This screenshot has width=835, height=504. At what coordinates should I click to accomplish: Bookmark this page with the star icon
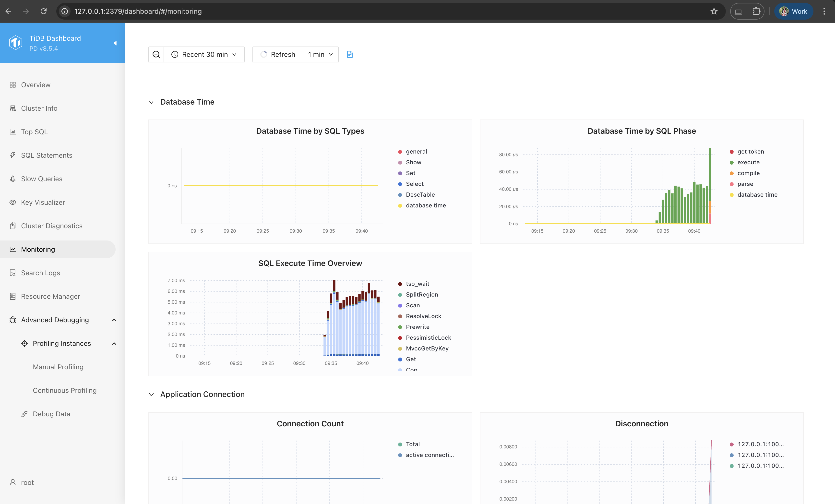[714, 11]
